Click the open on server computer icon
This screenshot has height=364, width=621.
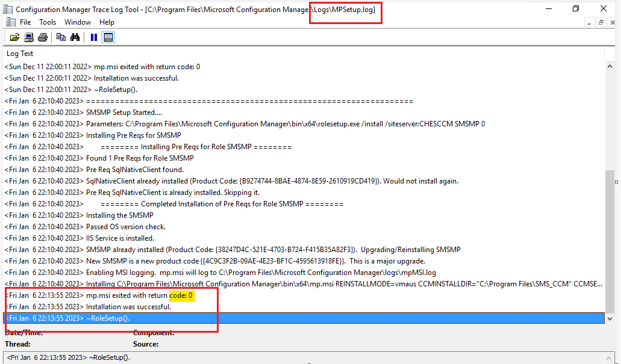click(x=28, y=37)
